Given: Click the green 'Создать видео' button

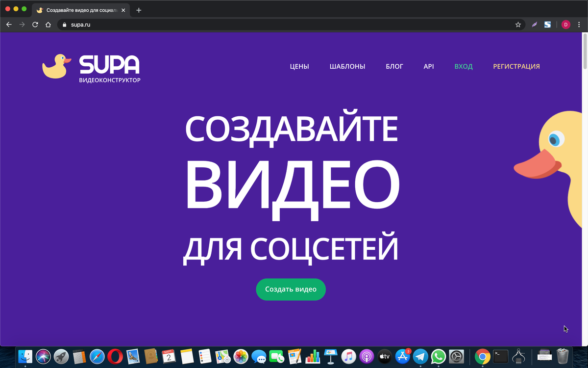Looking at the screenshot, I should (x=291, y=289).
